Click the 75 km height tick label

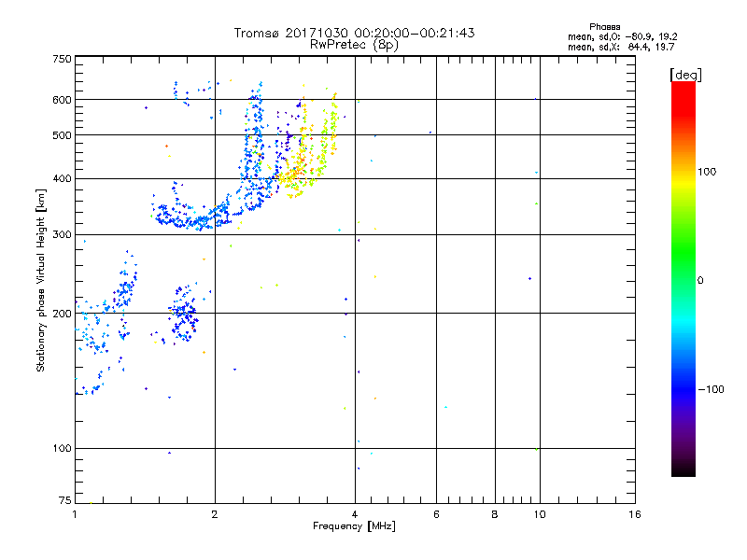tap(65, 500)
